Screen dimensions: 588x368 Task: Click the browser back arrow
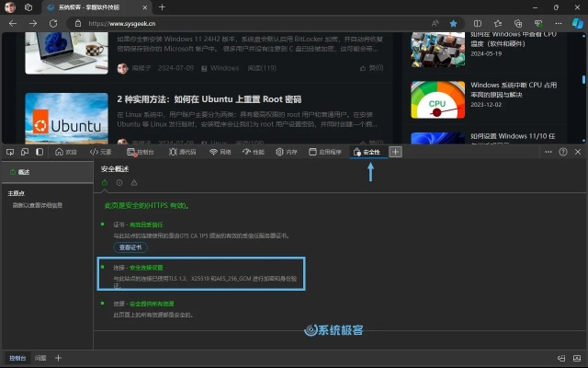click(x=12, y=23)
